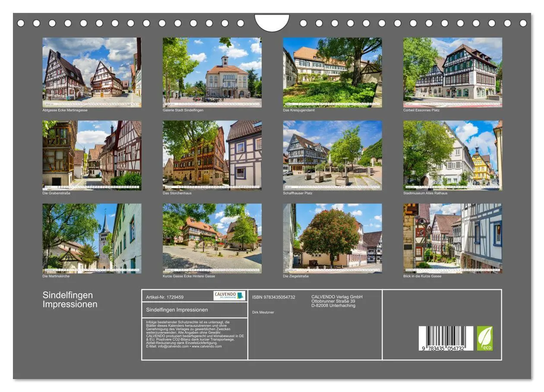The image size is (544, 392).
Task: Click the text 'Artikel-Nr. 1729459'
Action: [165, 297]
